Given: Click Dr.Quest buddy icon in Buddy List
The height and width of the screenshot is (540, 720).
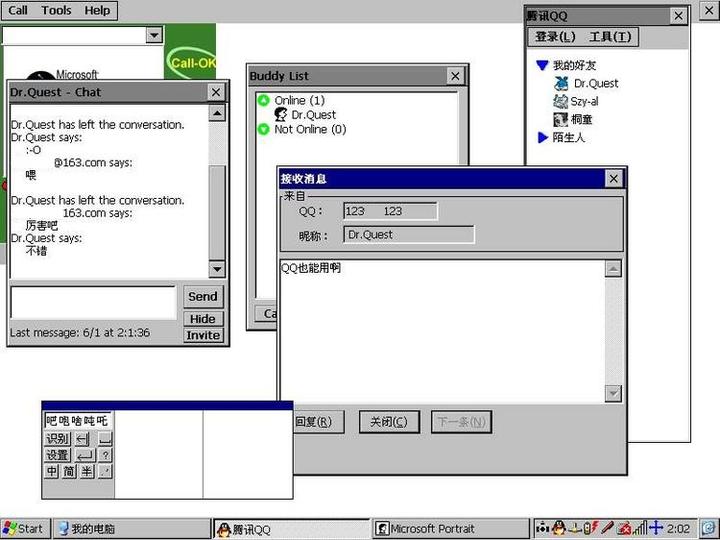Looking at the screenshot, I should [x=281, y=115].
